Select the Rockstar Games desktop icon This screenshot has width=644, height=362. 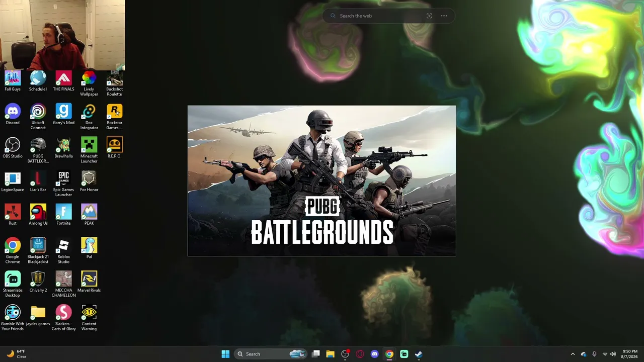[114, 117]
